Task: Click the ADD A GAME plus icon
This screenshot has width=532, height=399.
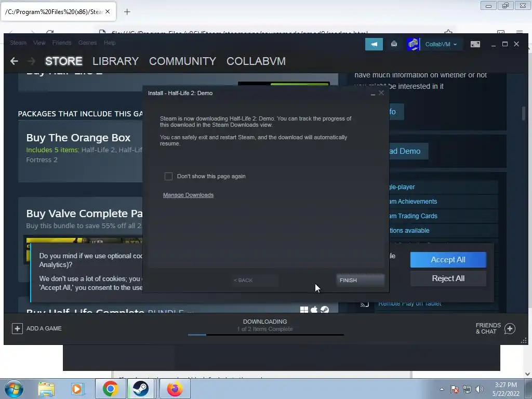Action: click(x=17, y=328)
